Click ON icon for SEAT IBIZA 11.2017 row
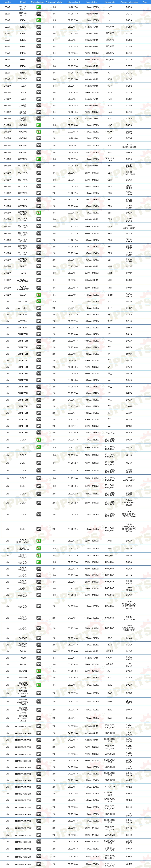This screenshot has width=151, height=868. point(39,73)
